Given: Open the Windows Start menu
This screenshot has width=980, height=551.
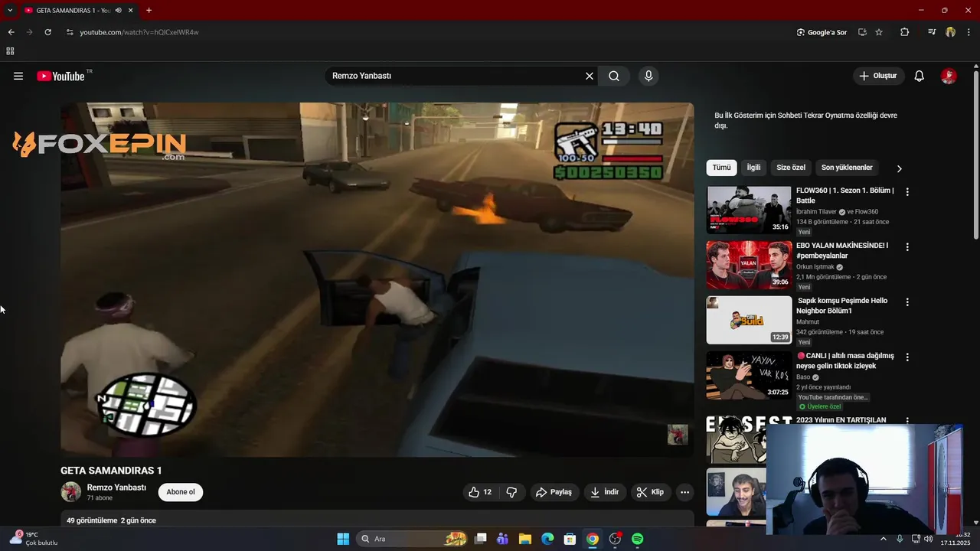Looking at the screenshot, I should tap(343, 539).
